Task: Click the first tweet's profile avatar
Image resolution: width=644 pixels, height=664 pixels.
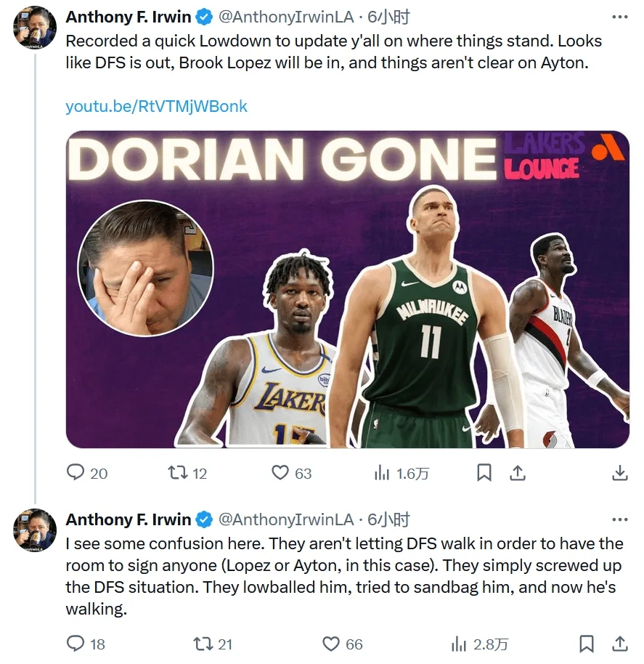Action: click(35, 27)
